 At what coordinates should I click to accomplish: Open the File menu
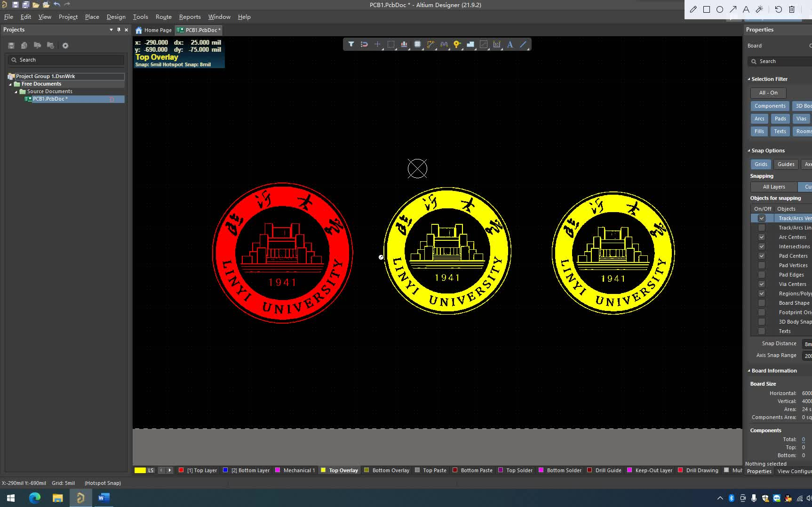point(8,16)
